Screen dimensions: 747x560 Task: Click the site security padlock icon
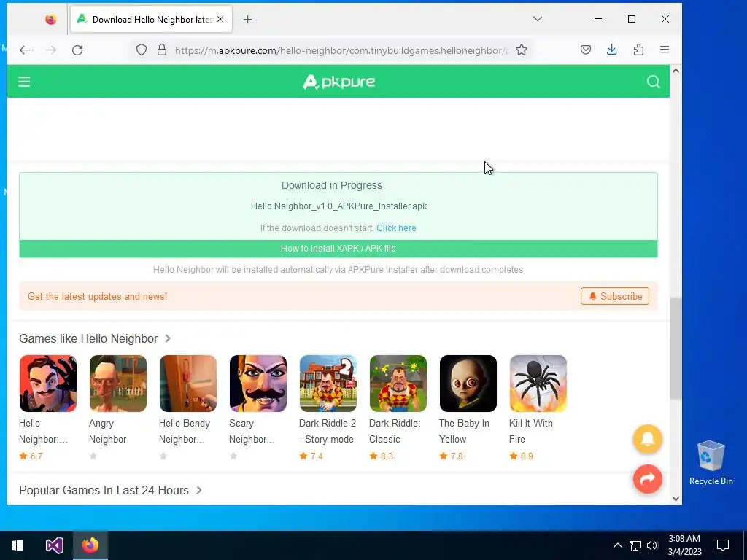162,50
